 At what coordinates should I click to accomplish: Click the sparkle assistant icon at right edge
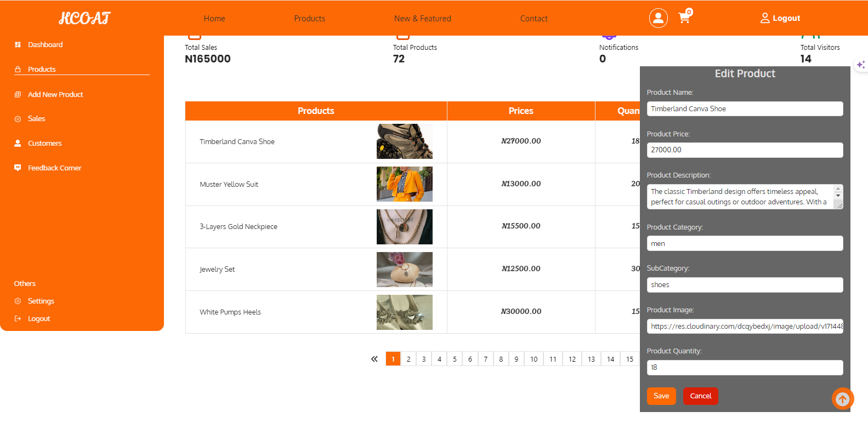[x=861, y=65]
